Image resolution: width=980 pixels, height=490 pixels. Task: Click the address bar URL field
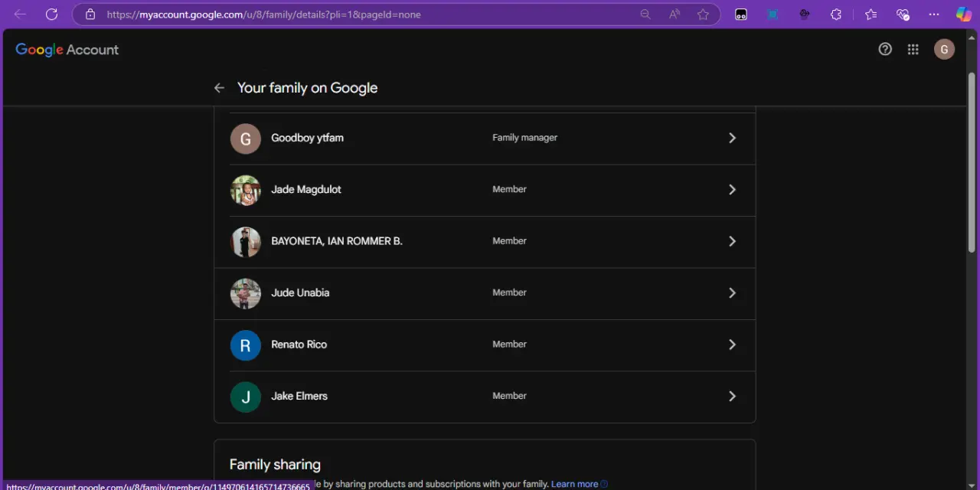tap(367, 15)
